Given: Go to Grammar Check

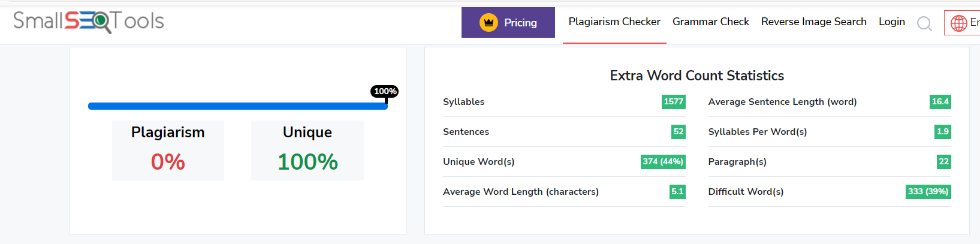Looking at the screenshot, I should [x=711, y=22].
